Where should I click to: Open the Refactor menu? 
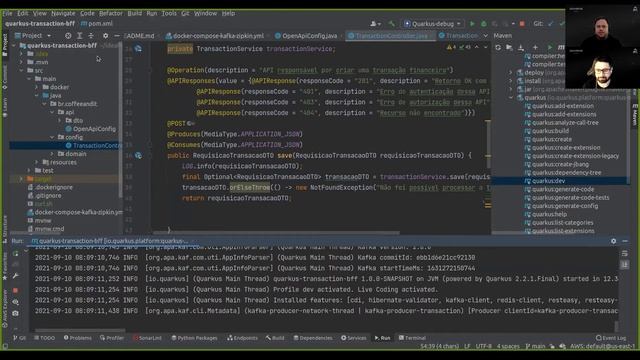[111, 13]
